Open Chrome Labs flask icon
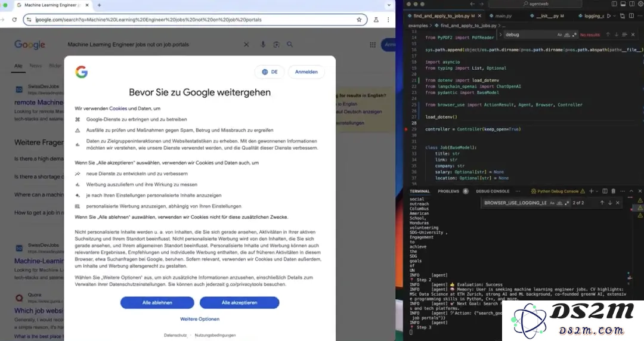 (x=376, y=20)
